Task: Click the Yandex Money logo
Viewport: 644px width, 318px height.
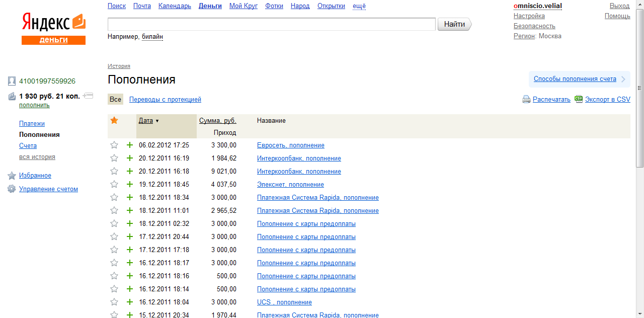Action: [x=53, y=29]
